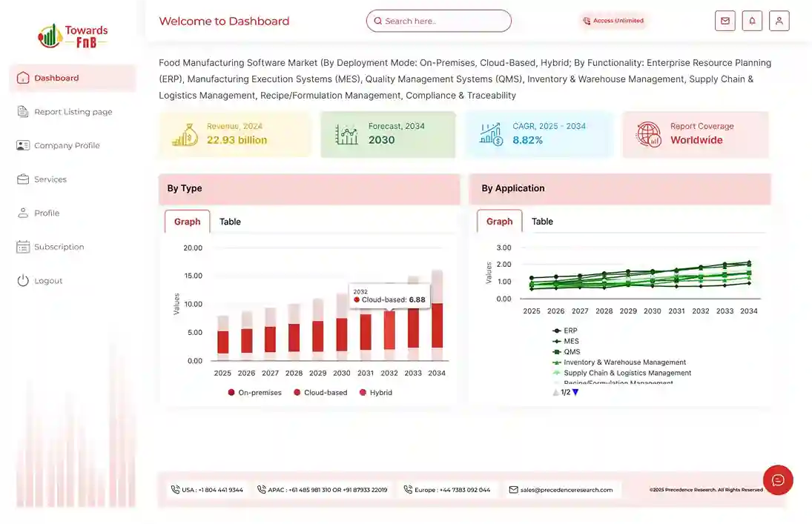
Task: Open the red chat support bubble
Action: [778, 480]
